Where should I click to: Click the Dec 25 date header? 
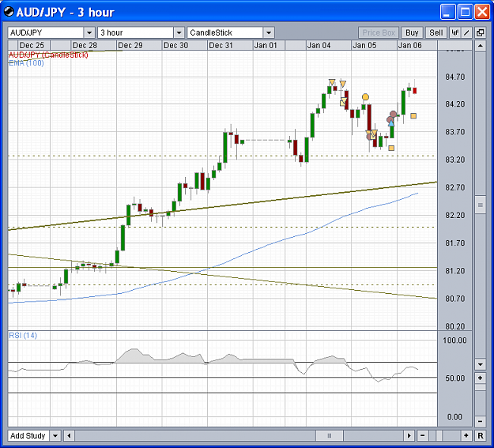click(x=32, y=45)
